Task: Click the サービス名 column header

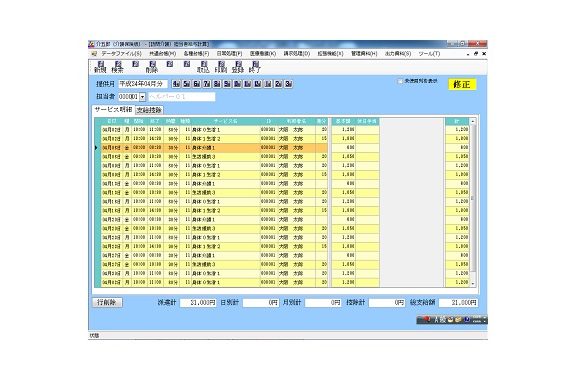Action: (226, 121)
